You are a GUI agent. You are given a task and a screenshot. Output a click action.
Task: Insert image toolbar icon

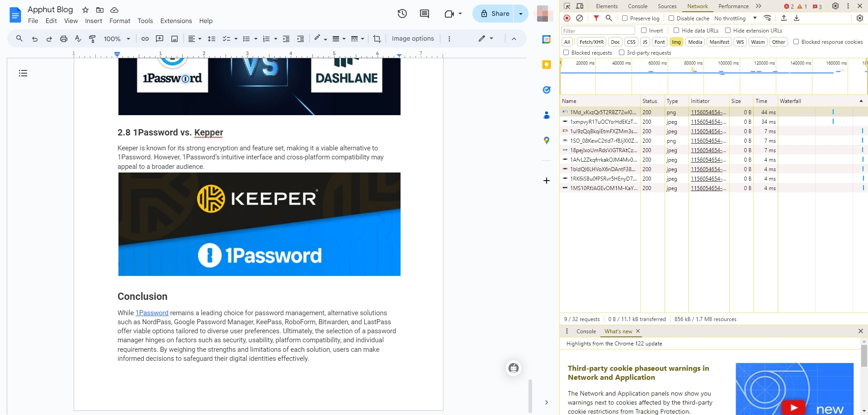click(175, 39)
